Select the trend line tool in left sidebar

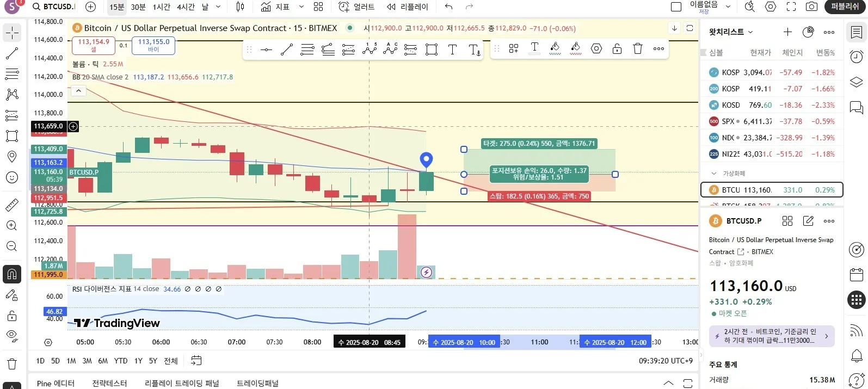[12, 53]
